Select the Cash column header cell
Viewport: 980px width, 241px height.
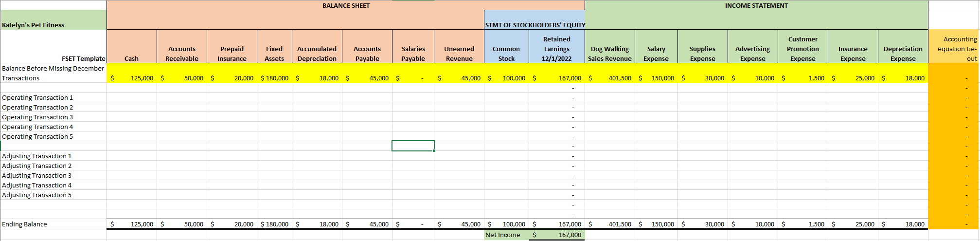132,46
